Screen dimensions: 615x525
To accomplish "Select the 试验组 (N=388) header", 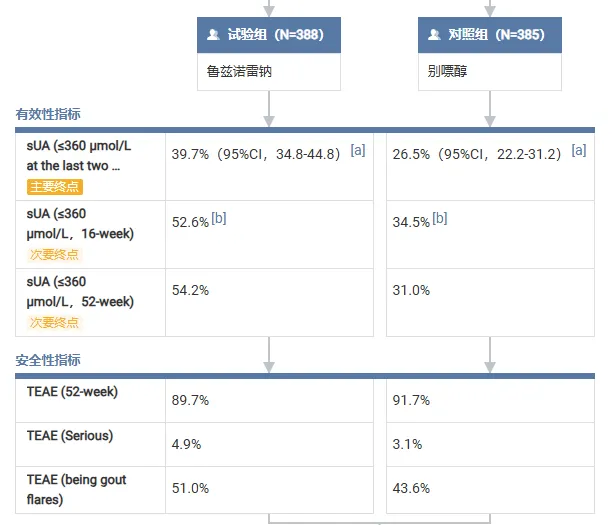I will (x=268, y=34).
